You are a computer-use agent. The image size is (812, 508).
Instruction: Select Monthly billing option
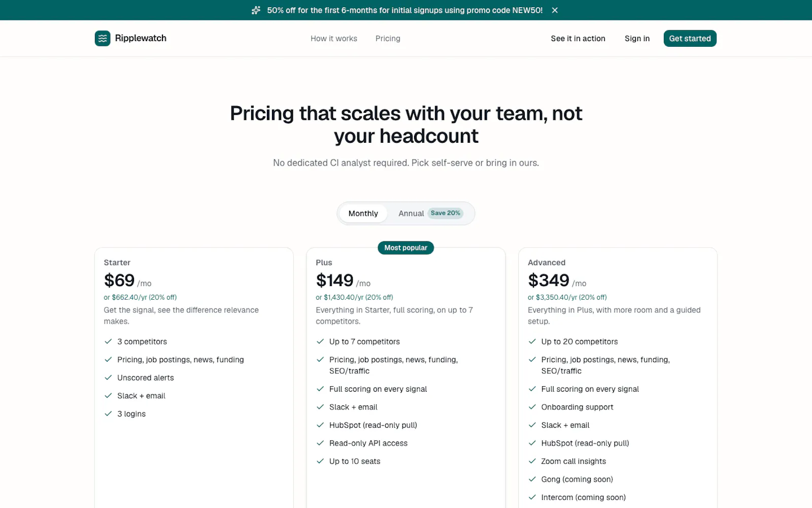(363, 213)
